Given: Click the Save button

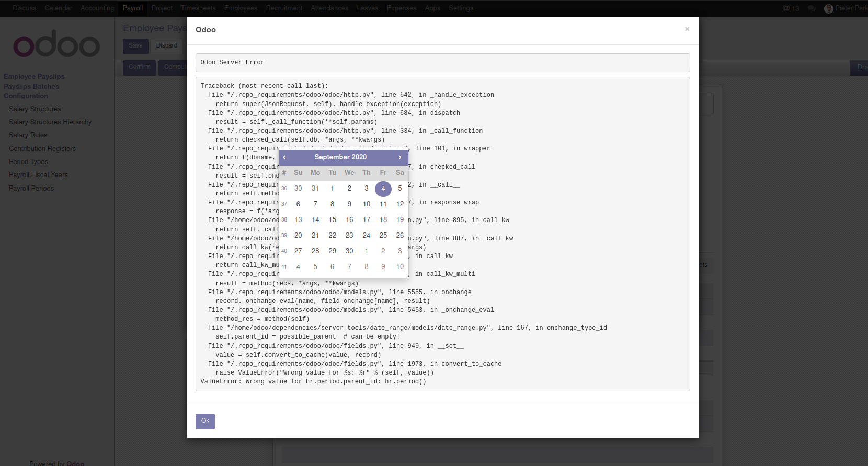Looking at the screenshot, I should pos(135,46).
